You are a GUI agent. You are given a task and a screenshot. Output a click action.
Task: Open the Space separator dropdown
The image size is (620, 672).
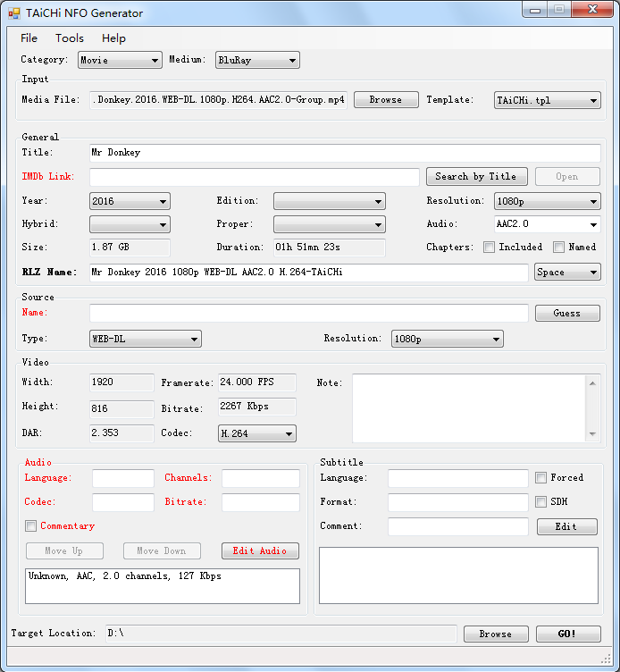567,273
